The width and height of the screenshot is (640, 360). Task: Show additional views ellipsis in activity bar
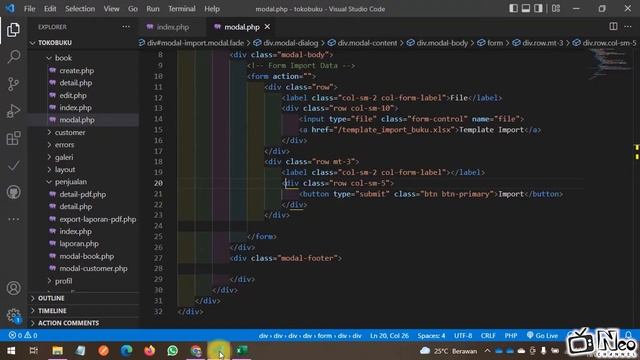[13, 220]
